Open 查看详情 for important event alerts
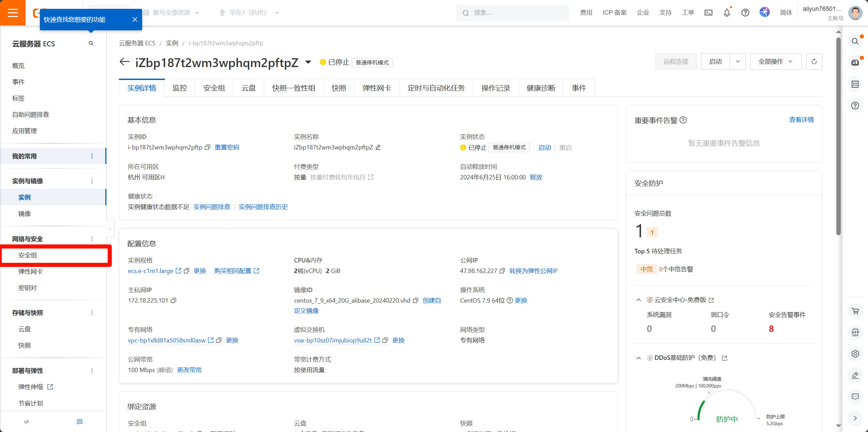 click(x=802, y=120)
